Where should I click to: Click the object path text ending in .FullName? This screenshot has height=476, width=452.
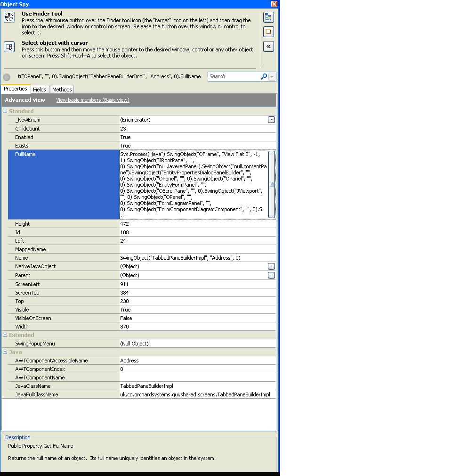tap(109, 76)
